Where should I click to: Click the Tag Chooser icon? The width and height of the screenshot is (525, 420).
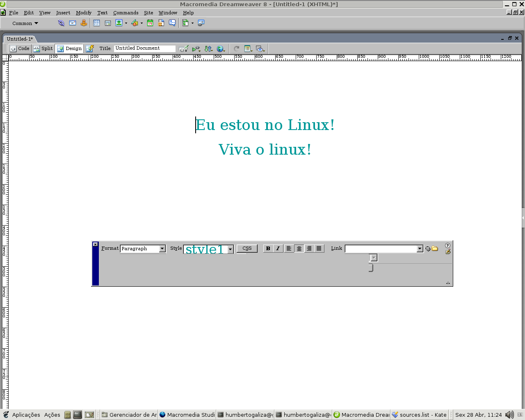click(x=201, y=23)
